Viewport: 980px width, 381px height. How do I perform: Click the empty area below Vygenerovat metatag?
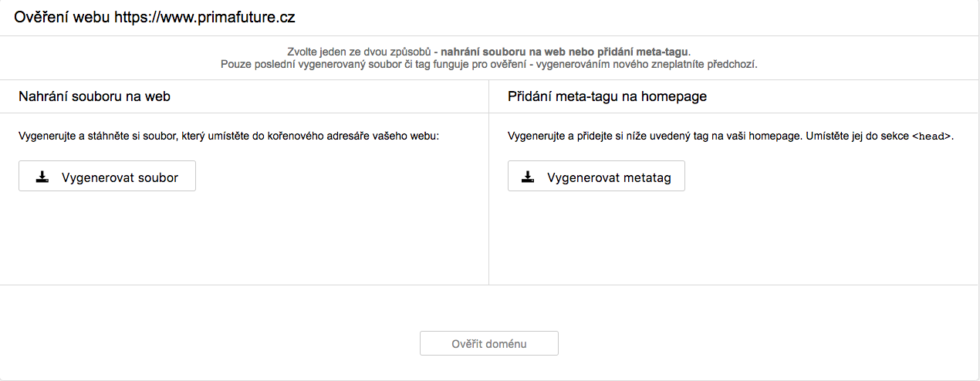click(734, 238)
